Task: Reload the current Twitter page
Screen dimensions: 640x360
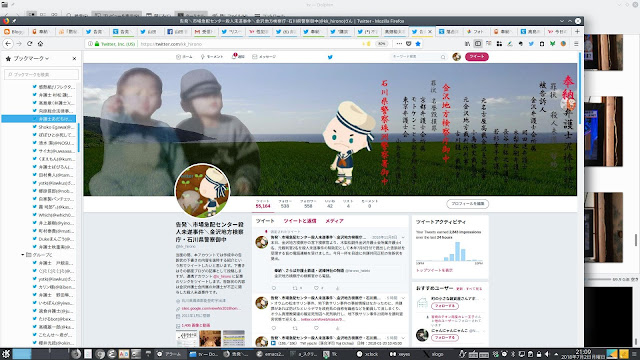Action: tap(29, 44)
